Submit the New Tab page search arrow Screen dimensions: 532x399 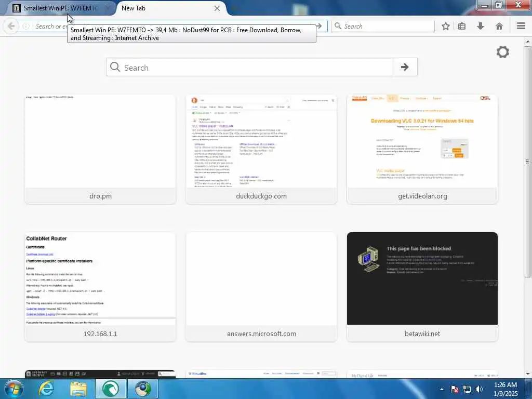coord(404,67)
